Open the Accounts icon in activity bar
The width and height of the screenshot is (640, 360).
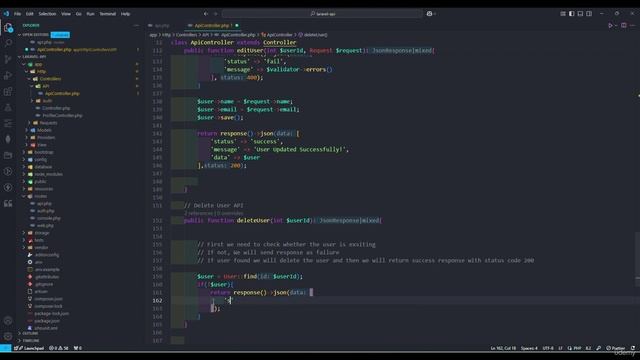pyautogui.click(x=8, y=321)
